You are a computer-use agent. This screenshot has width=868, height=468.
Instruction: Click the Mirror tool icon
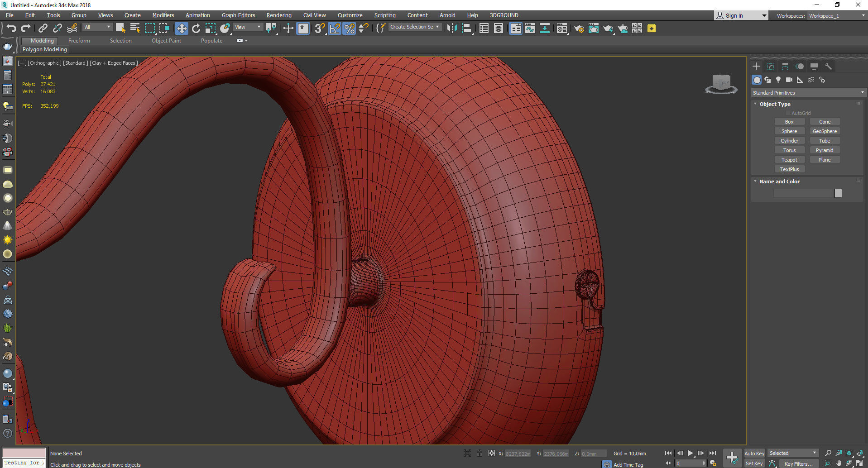coord(451,29)
